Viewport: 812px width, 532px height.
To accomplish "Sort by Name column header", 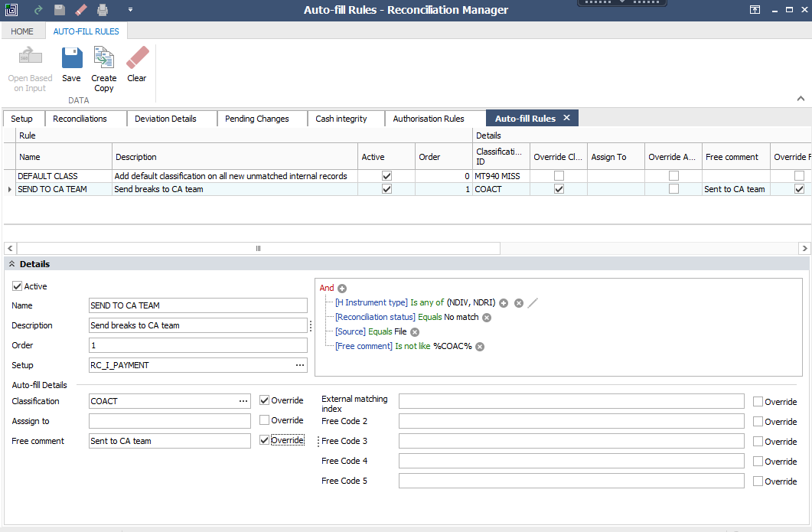I will [64, 157].
